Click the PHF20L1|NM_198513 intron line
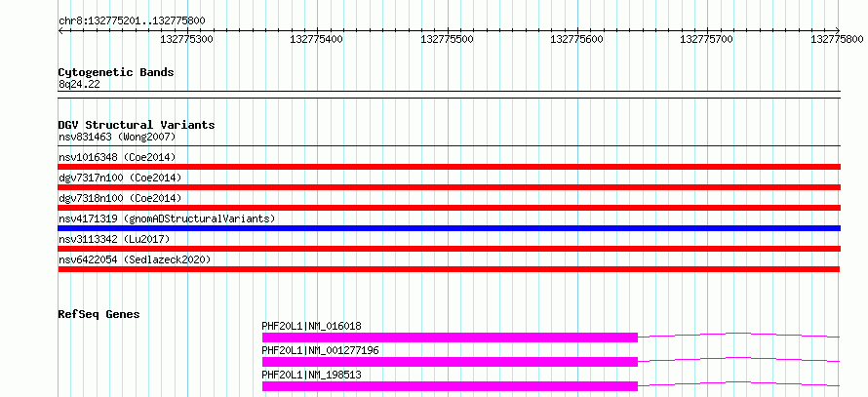Viewport: 868px width, 397px height. tap(739, 382)
